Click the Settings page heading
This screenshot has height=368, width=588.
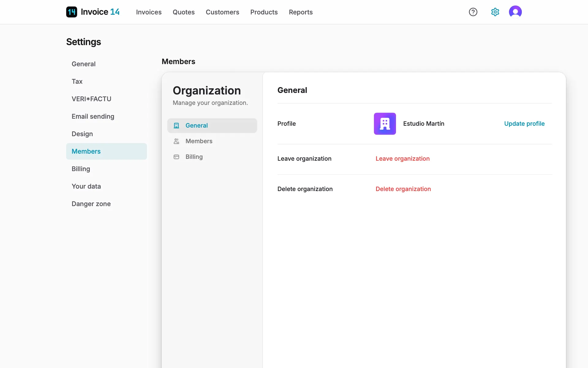click(84, 42)
